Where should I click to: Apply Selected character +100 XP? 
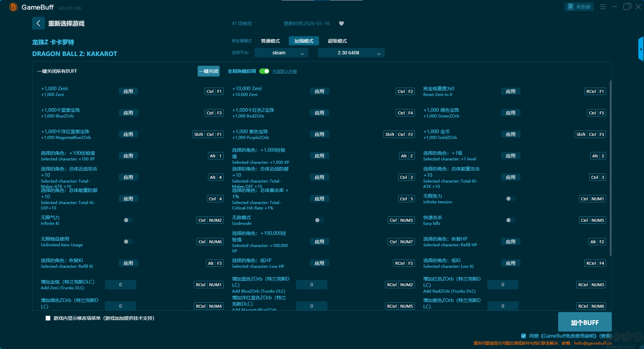(128, 156)
